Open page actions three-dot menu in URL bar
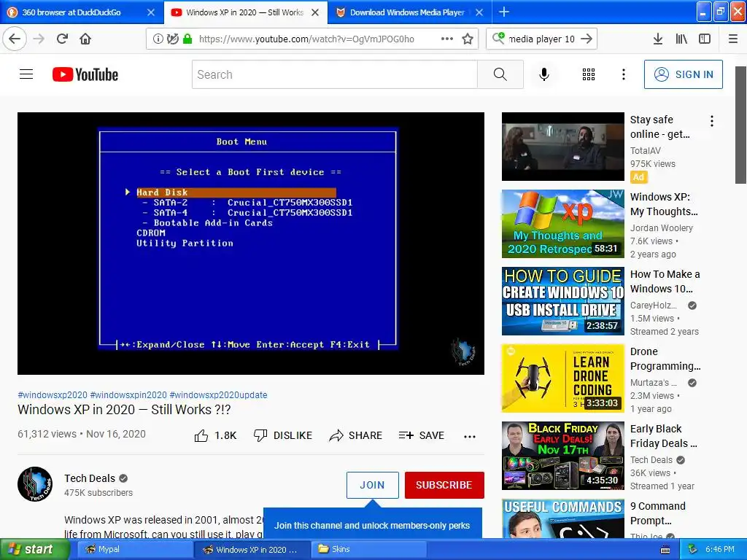 point(447,39)
